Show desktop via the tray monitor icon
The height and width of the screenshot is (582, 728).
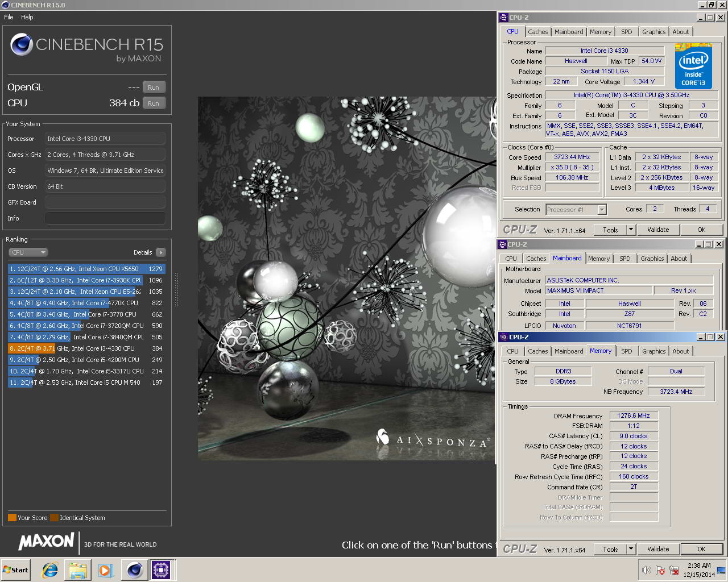[721, 570]
